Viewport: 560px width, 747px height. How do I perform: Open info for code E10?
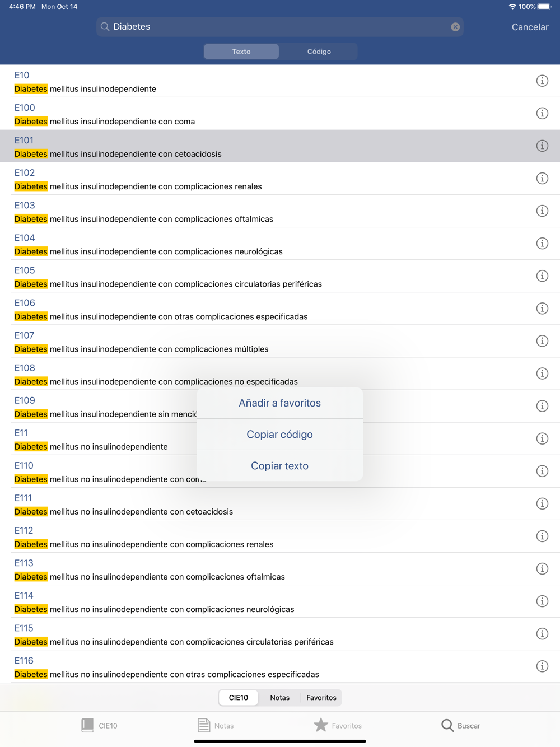542,81
